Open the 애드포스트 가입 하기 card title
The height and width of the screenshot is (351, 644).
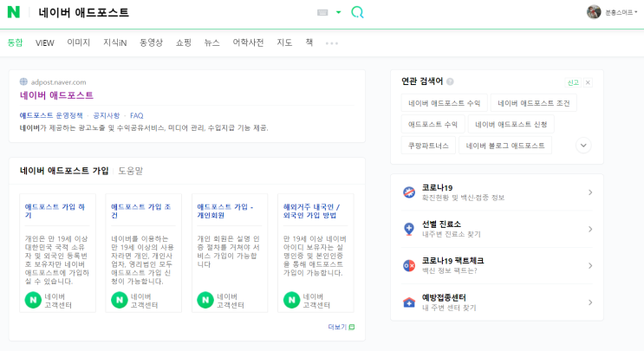click(55, 211)
